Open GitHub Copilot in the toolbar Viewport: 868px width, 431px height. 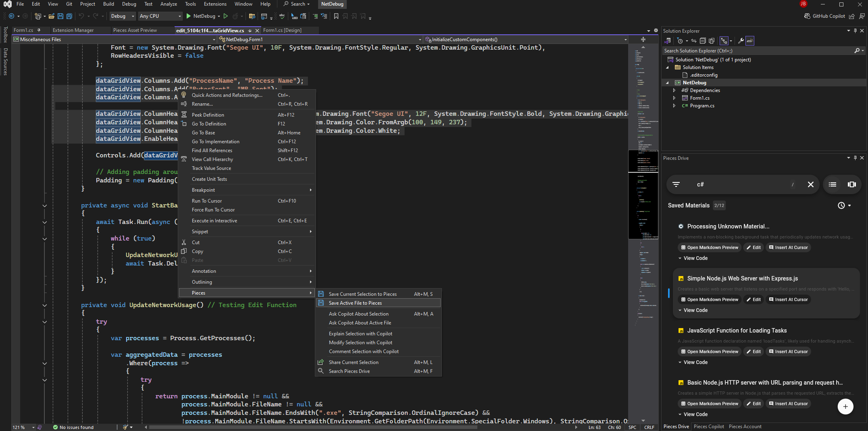coord(824,16)
